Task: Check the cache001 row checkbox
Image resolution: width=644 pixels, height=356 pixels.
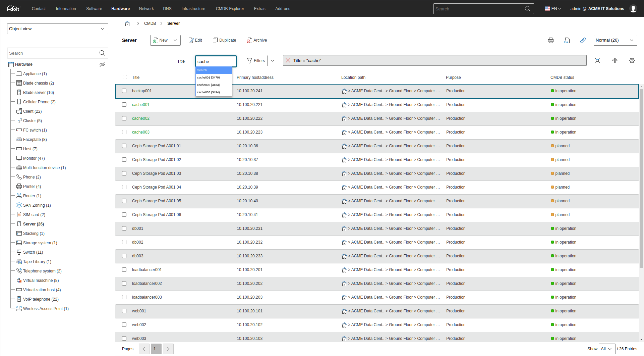Action: tap(124, 105)
